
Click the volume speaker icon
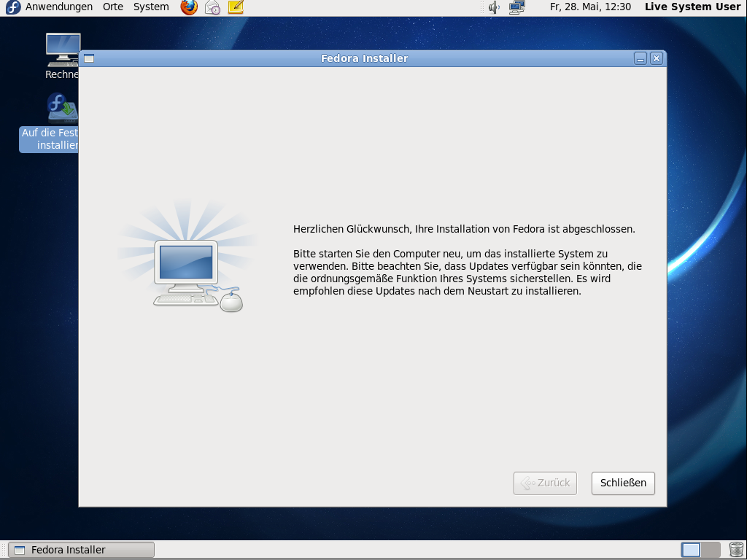(x=494, y=7)
